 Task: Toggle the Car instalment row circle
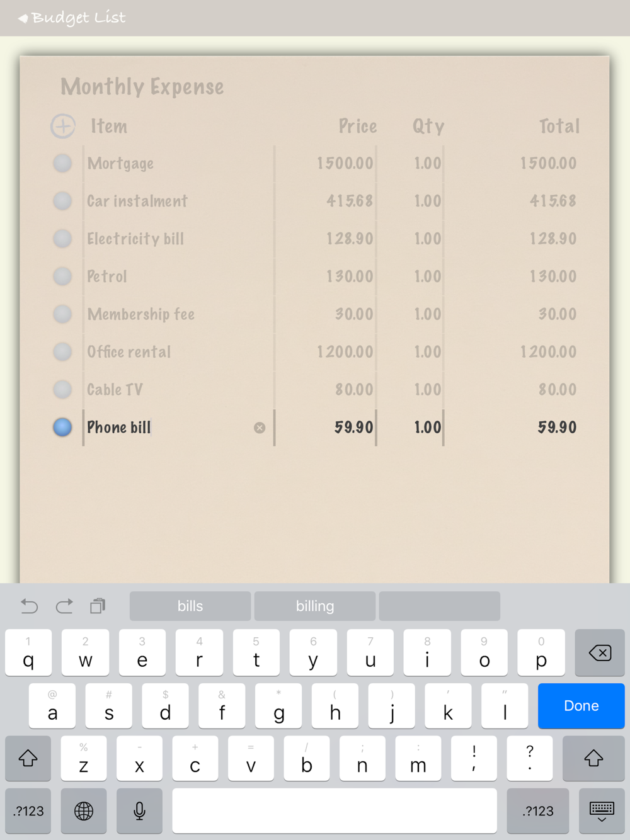click(x=62, y=201)
